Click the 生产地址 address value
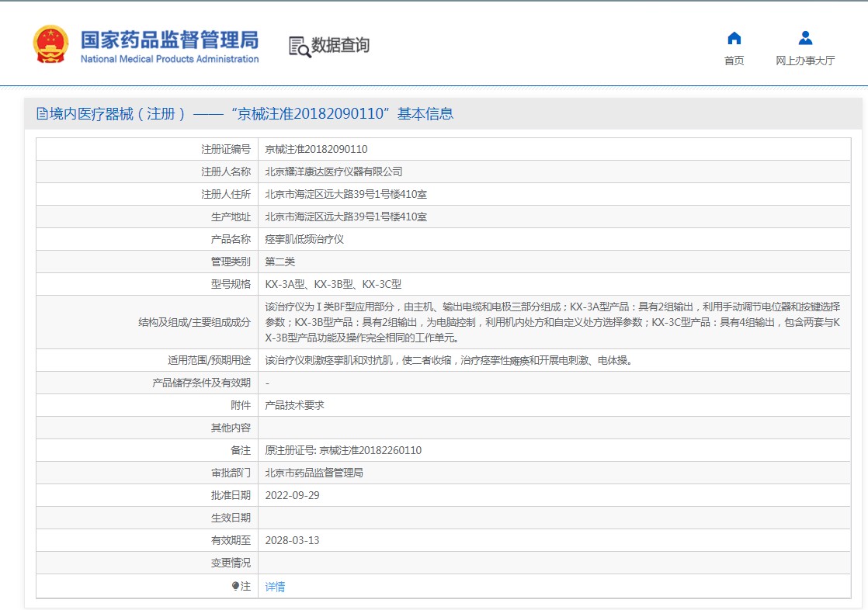 pyautogui.click(x=346, y=217)
